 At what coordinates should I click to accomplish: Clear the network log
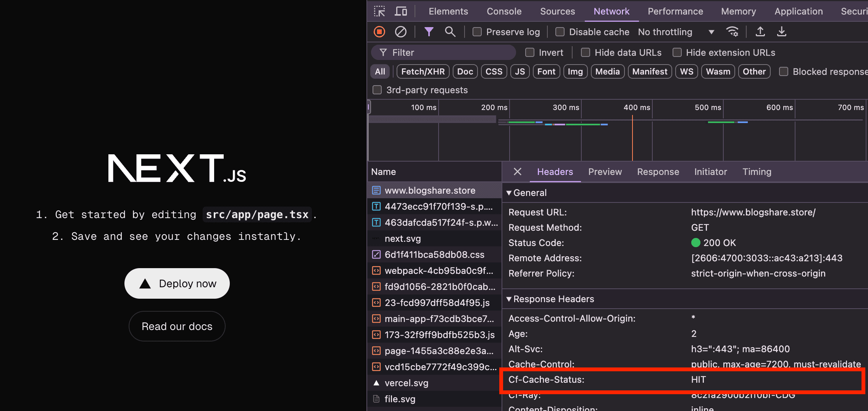tap(400, 32)
